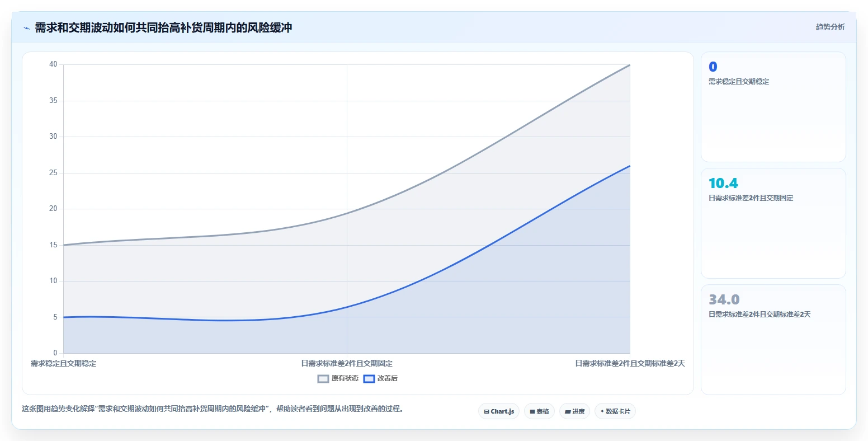The image size is (868, 441).
Task: Click the grey 原有状态 legend swatch
Action: coord(323,379)
